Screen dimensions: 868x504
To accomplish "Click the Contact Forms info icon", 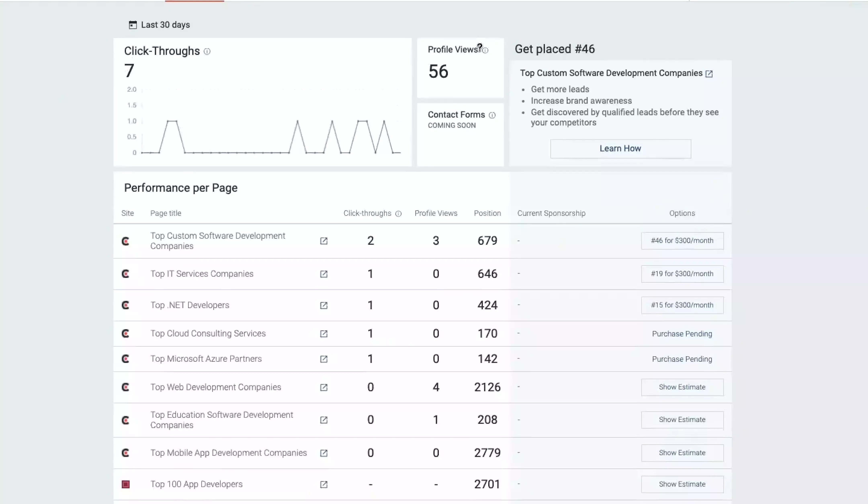I will 492,115.
